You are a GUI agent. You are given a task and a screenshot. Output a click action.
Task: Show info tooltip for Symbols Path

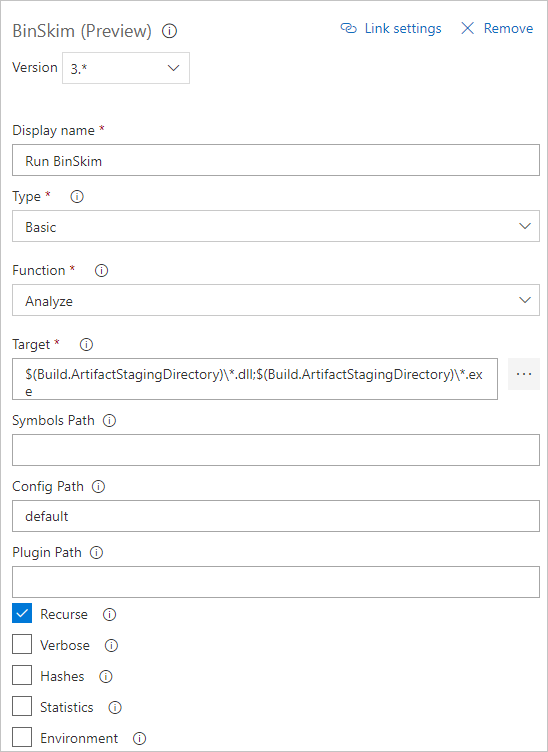coord(109,421)
